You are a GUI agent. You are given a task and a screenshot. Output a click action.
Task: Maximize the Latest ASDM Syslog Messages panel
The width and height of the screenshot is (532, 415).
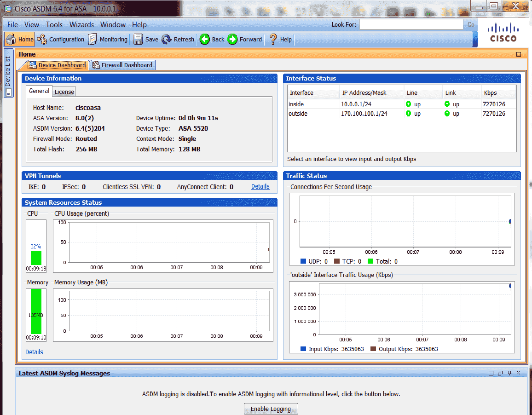[x=491, y=373]
